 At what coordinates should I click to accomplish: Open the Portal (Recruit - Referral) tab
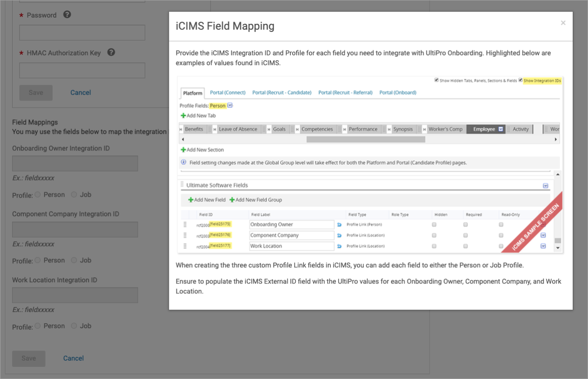(x=345, y=92)
